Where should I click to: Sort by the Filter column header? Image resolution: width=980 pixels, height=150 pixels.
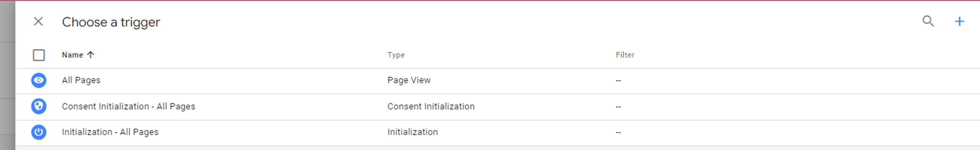[x=625, y=55]
